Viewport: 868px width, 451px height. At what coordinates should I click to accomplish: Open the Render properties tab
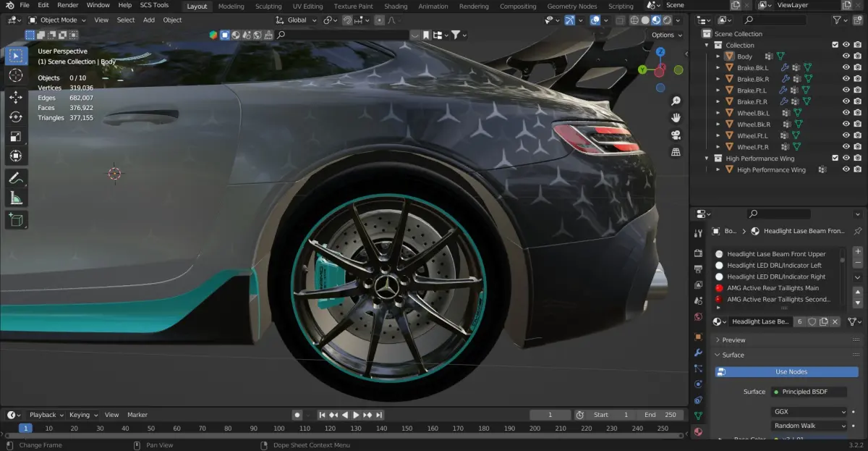point(698,253)
